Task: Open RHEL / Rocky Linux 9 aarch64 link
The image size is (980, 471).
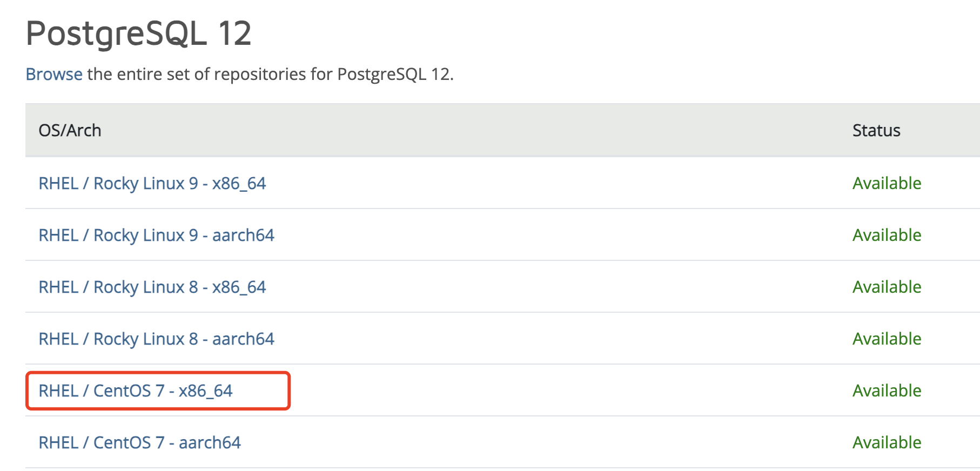Action: [156, 235]
